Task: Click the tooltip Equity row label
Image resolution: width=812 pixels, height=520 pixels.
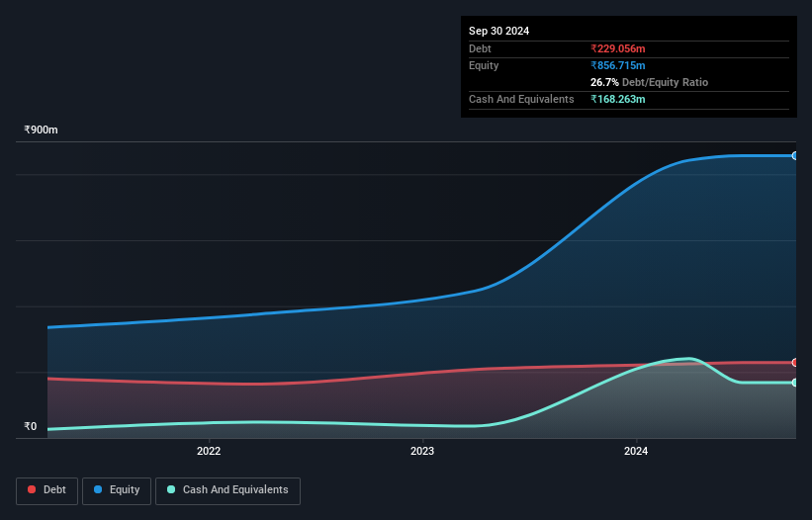Action: tap(484, 65)
